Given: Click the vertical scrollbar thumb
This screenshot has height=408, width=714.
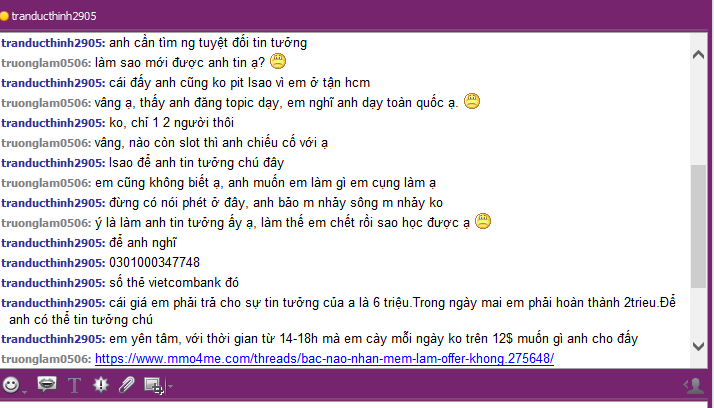Looking at the screenshot, I should click(x=699, y=226).
